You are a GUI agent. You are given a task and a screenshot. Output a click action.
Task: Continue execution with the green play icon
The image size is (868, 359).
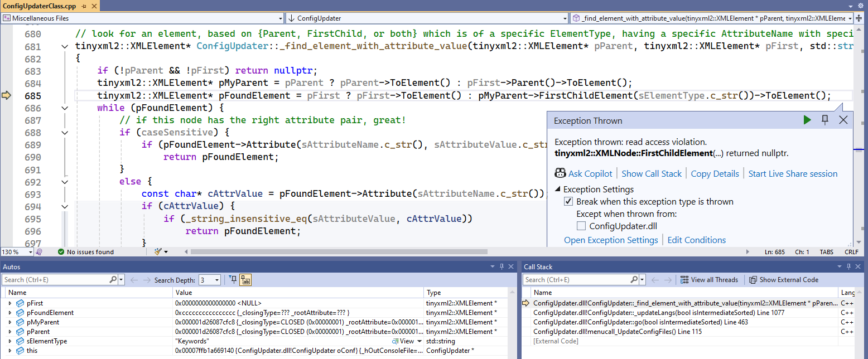tap(807, 120)
